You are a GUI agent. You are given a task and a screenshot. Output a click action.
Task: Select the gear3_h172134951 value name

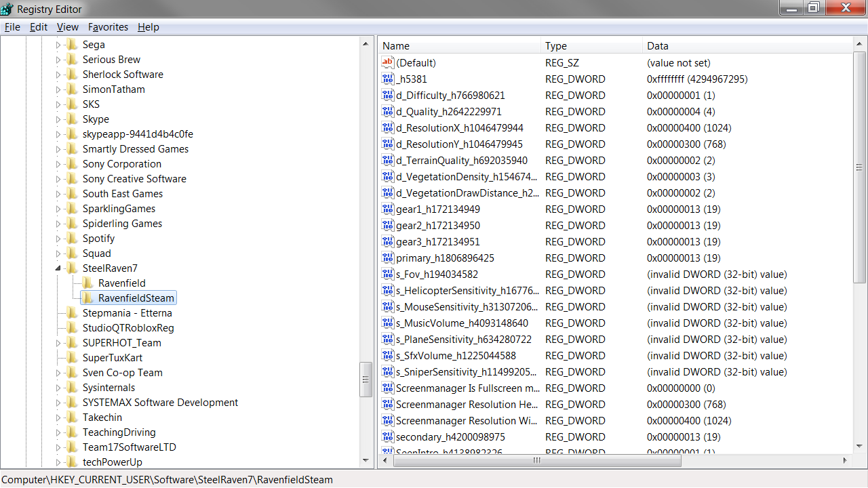[x=437, y=241]
